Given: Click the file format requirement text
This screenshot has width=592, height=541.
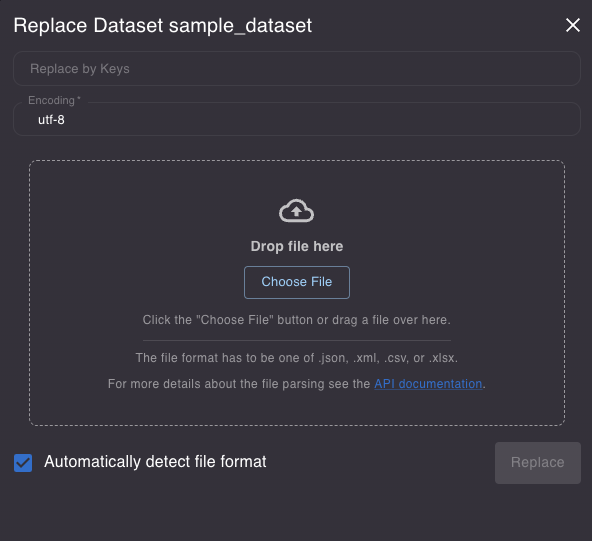Looking at the screenshot, I should tap(297, 358).
